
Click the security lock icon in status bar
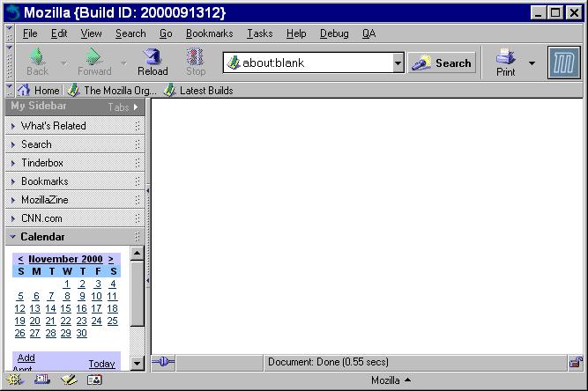575,362
